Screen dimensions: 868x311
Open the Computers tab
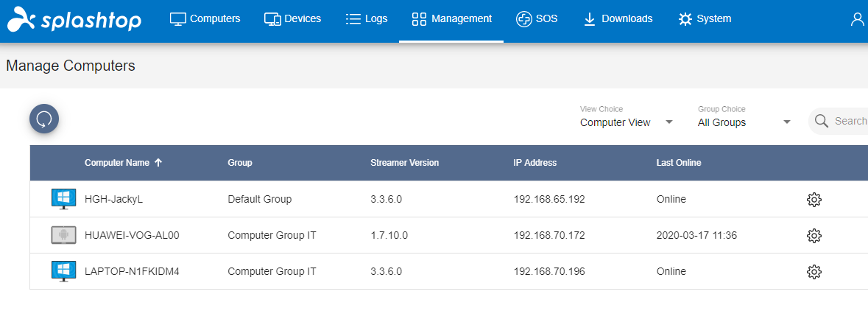(205, 19)
